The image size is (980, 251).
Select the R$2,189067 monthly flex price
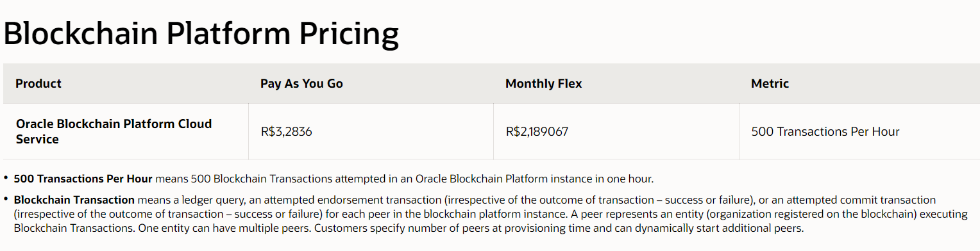coord(537,132)
